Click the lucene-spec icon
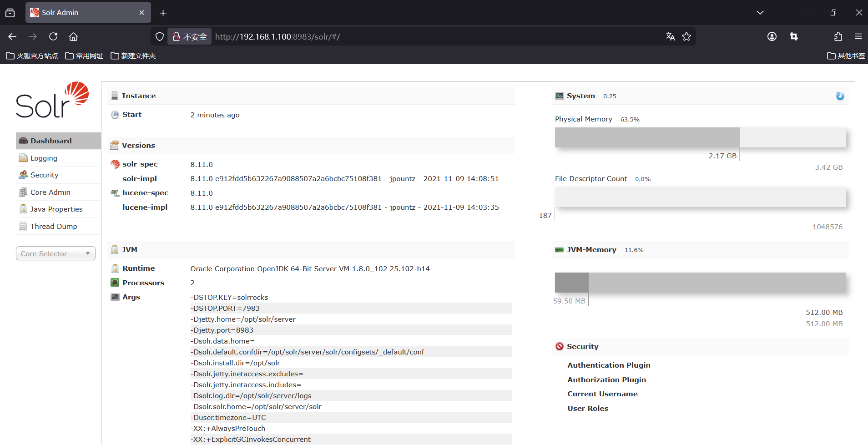 click(x=115, y=193)
